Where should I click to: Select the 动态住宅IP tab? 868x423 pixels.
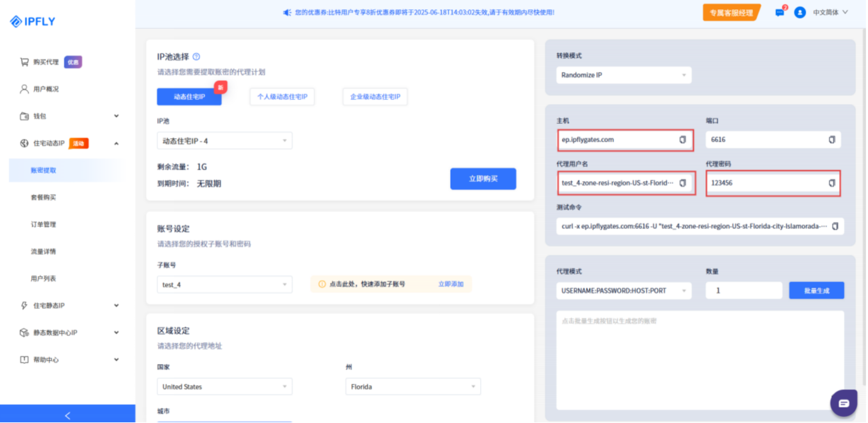[x=190, y=97]
